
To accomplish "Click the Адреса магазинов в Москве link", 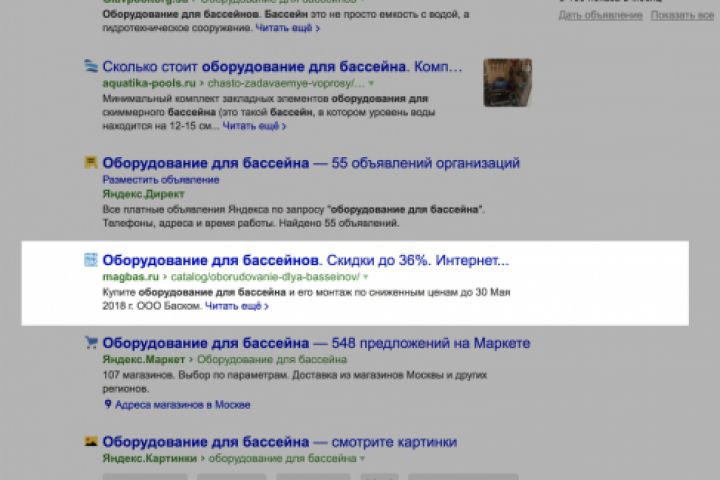I will coord(182,405).
